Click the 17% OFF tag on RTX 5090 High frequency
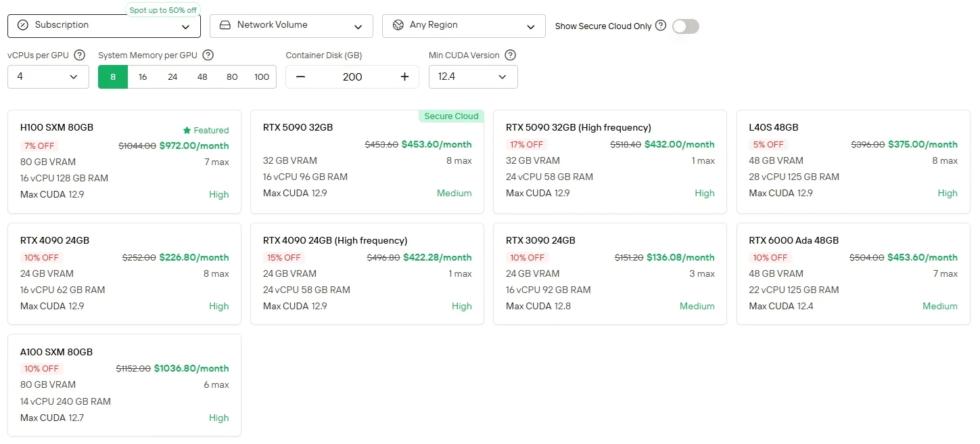The width and height of the screenshot is (980, 444). [527, 145]
